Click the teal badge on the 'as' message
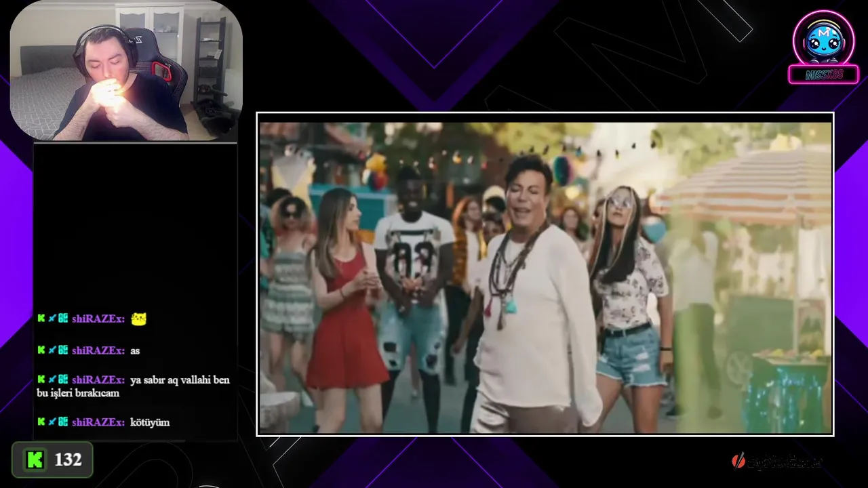868x488 pixels. [63, 350]
